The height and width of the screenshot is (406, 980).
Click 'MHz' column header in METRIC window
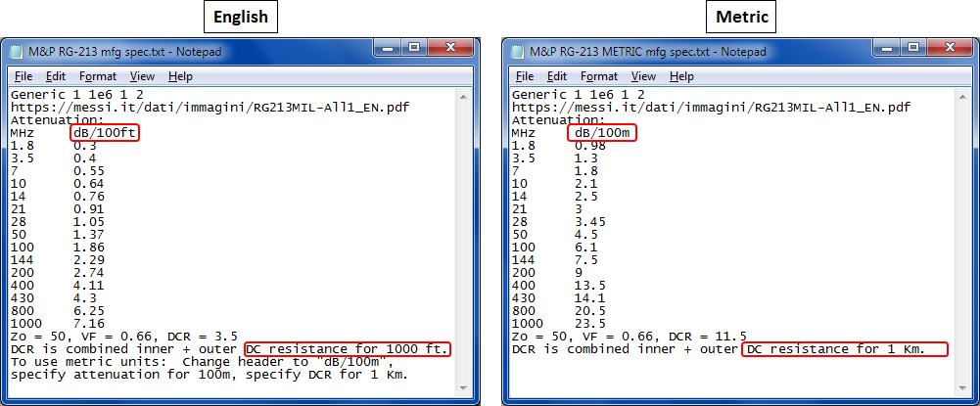pyautogui.click(x=523, y=133)
